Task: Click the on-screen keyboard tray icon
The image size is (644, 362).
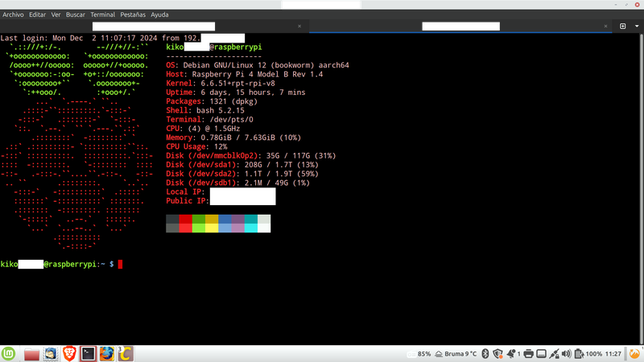Action: [541, 354]
